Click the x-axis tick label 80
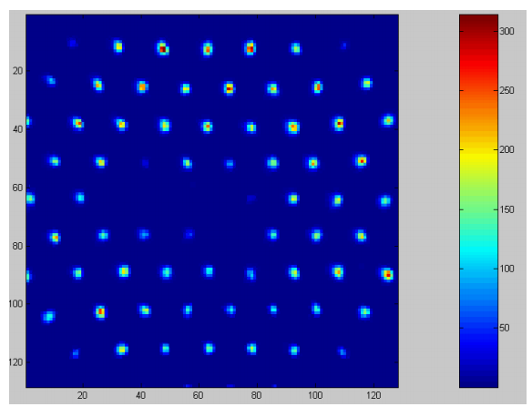Viewport: 532px width, 417px height. [257, 396]
